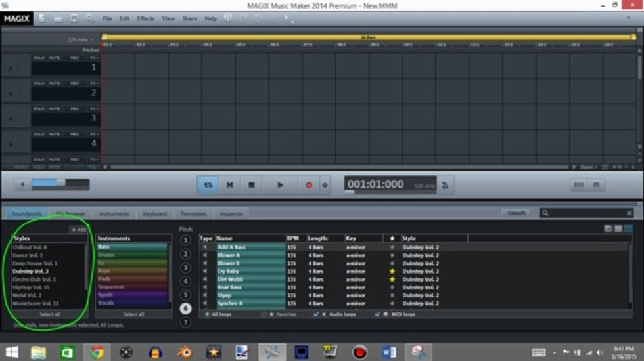Mark the Syncho A loop as favorite
644x361 pixels.
coord(392,303)
